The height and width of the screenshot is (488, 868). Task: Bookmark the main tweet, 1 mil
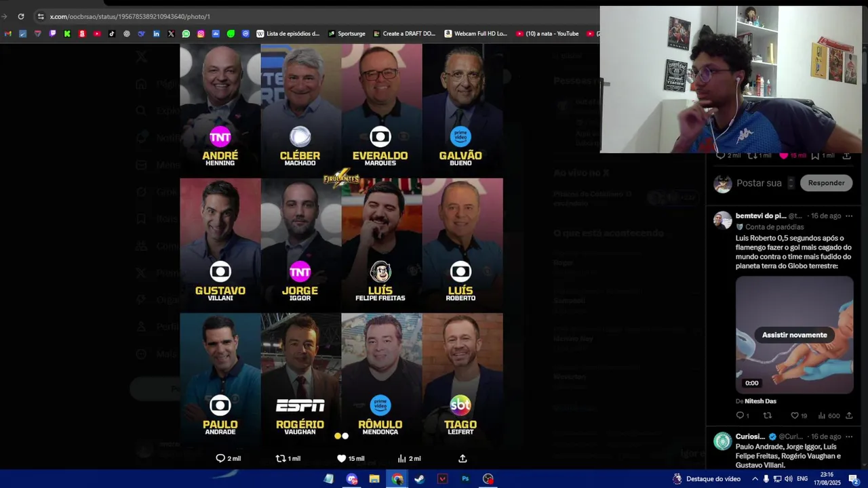click(824, 155)
